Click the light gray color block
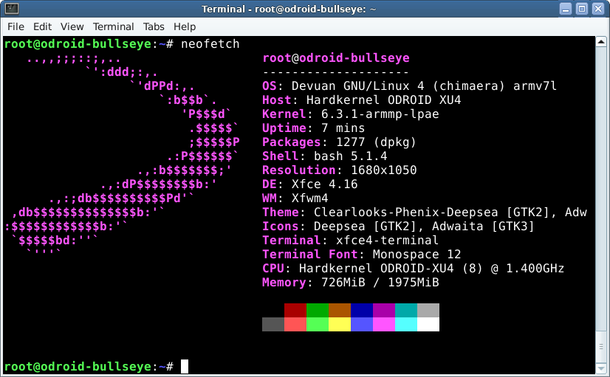610x377 pixels. [x=428, y=310]
